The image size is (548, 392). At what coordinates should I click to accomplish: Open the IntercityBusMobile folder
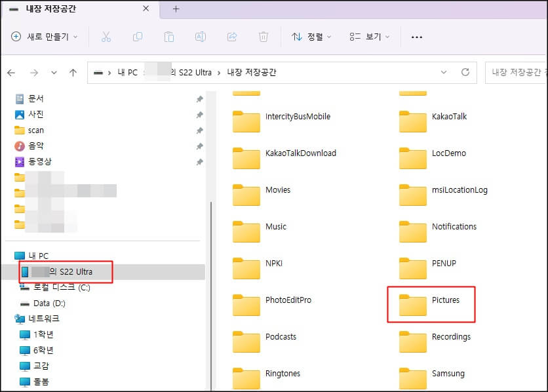(282, 121)
